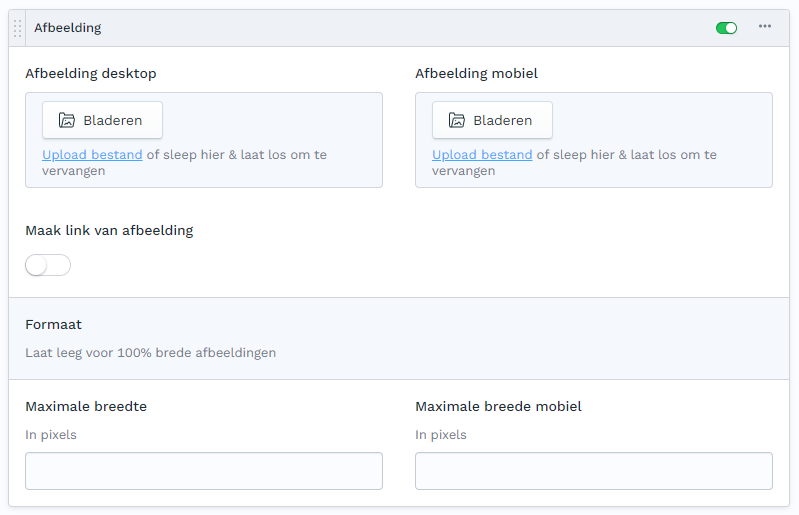The image size is (799, 515).
Task: Click the mobiel drop zone instruction text
Action: point(625,156)
